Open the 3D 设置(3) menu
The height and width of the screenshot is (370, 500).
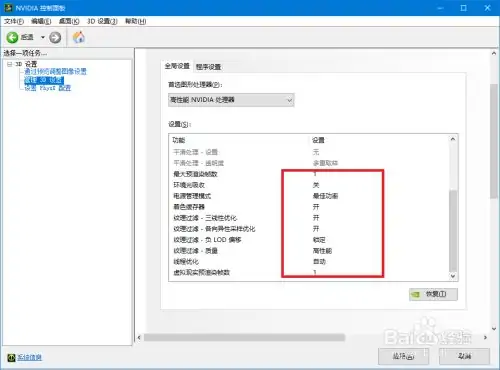tap(102, 21)
